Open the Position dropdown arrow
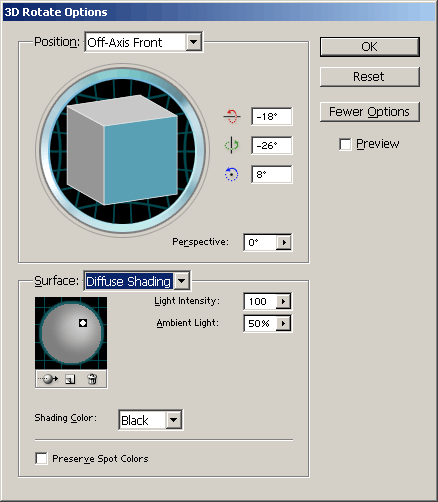 193,42
